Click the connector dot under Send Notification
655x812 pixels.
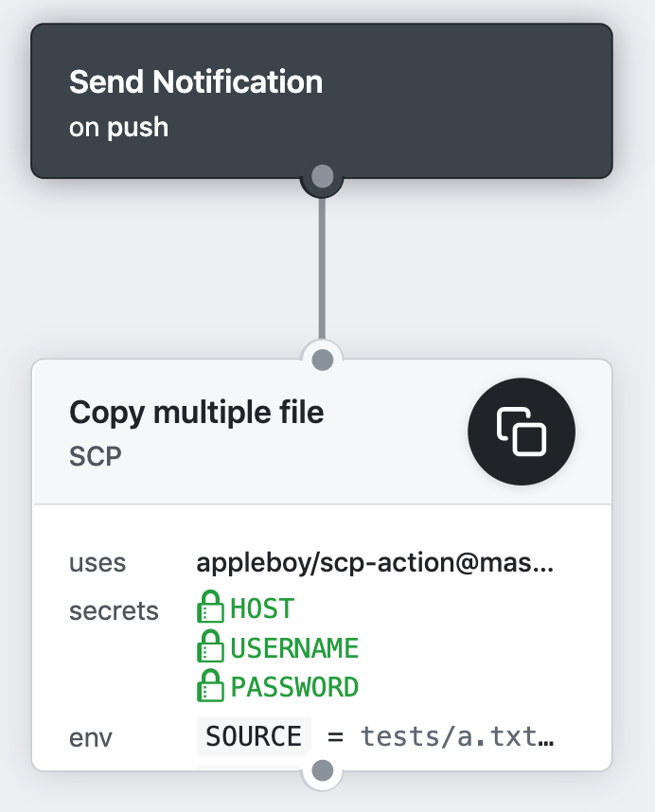pyautogui.click(x=323, y=177)
